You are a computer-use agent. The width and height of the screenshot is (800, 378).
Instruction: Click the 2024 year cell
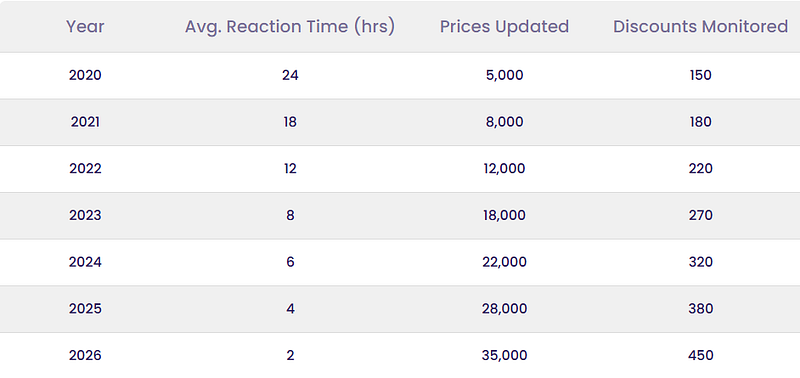(x=85, y=262)
